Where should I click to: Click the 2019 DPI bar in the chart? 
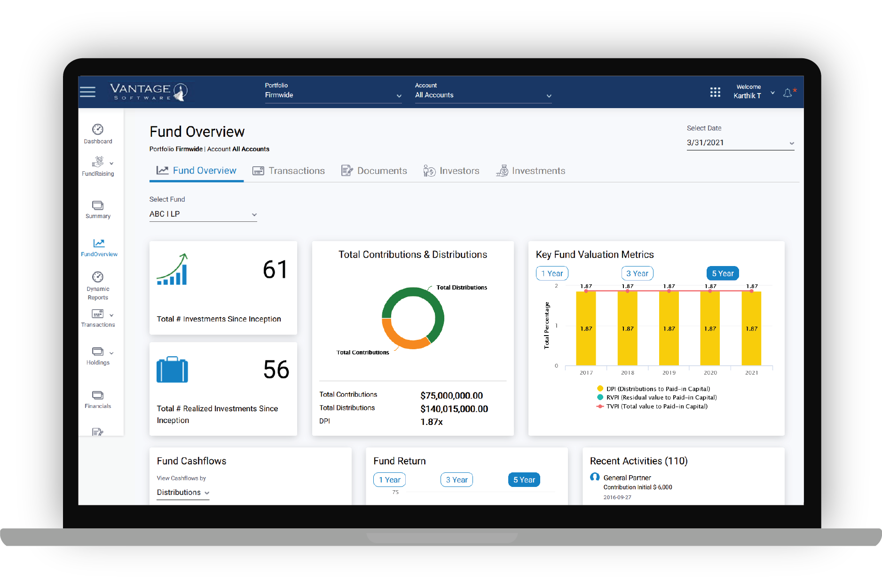(x=669, y=329)
